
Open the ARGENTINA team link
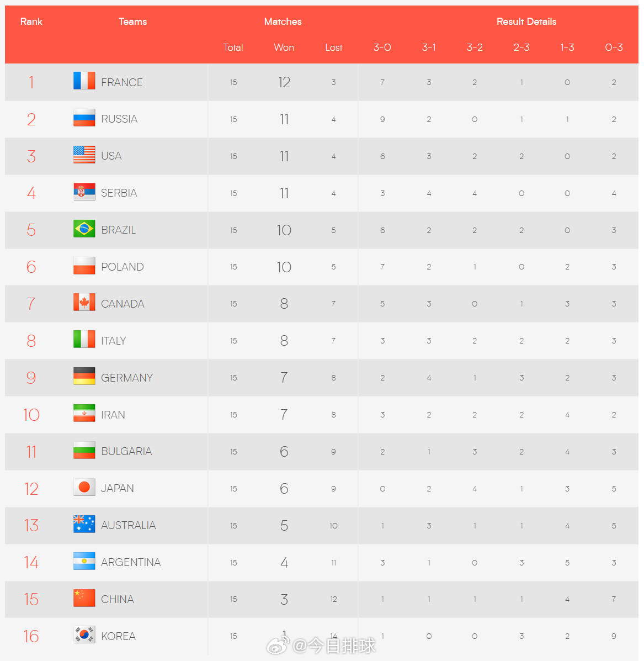tap(131, 562)
